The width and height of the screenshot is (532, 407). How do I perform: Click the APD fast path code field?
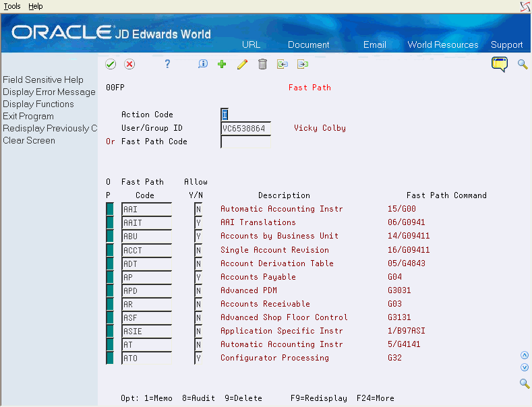pos(146,290)
